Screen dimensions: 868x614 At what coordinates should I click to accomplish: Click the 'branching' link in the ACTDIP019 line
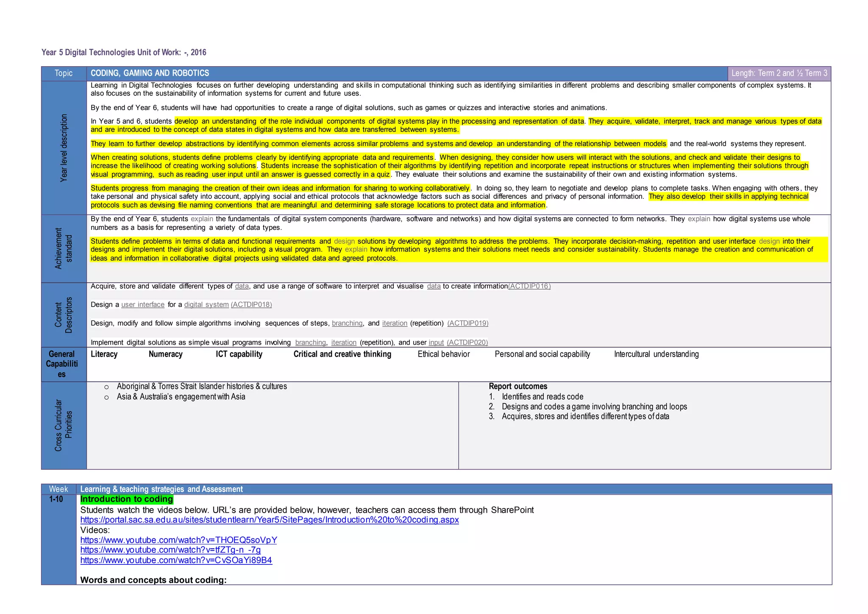pyautogui.click(x=347, y=323)
